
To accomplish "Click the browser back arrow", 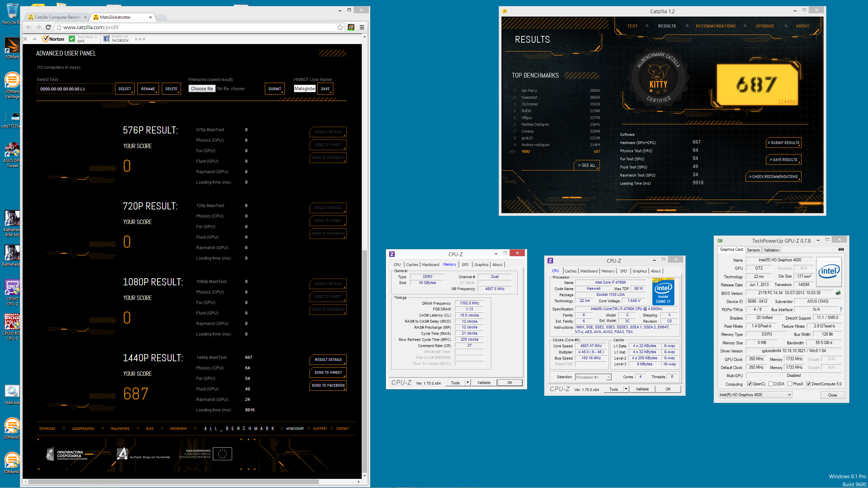I will click(28, 27).
